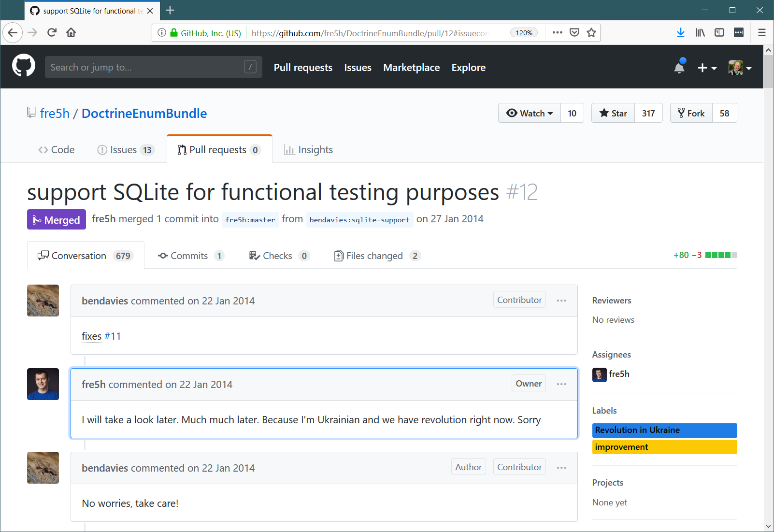Bookmark this page with the star icon
This screenshot has height=532, width=774.
tap(591, 32)
